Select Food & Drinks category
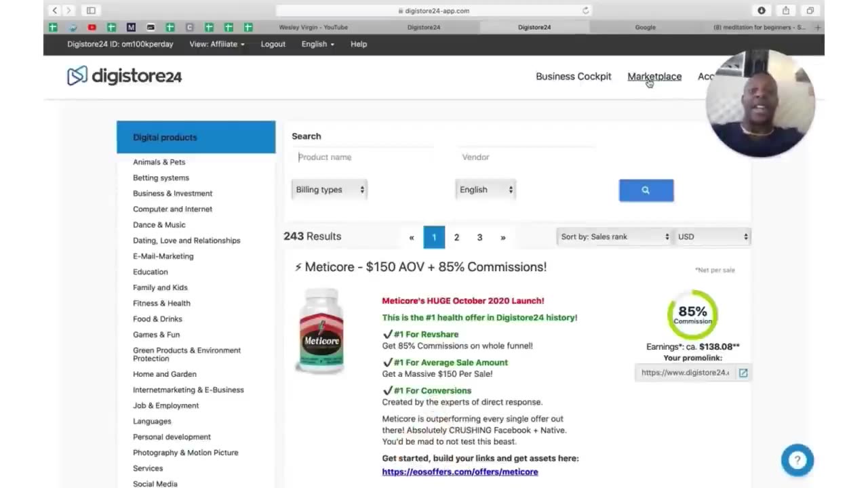The height and width of the screenshot is (488, 868). point(157,319)
